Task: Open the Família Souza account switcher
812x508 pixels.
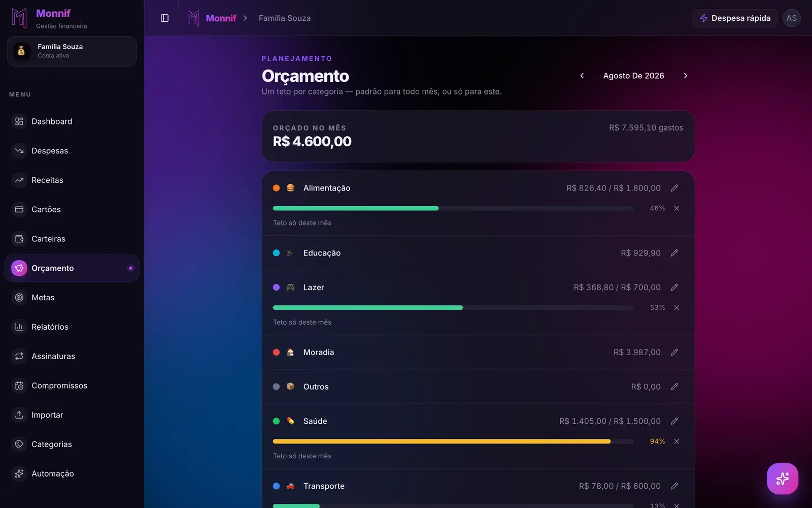Action: click(72, 51)
